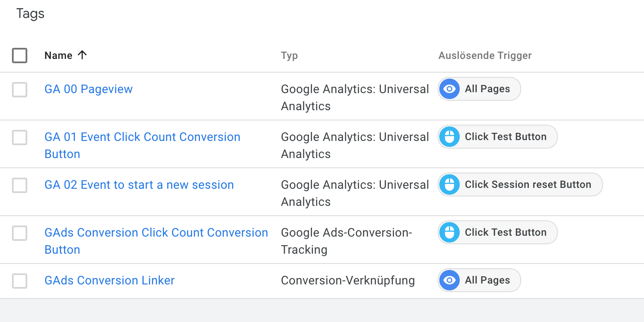Click mouse icon in GA 01 Event trigger chip
The image size is (644, 322).
coord(449,137)
